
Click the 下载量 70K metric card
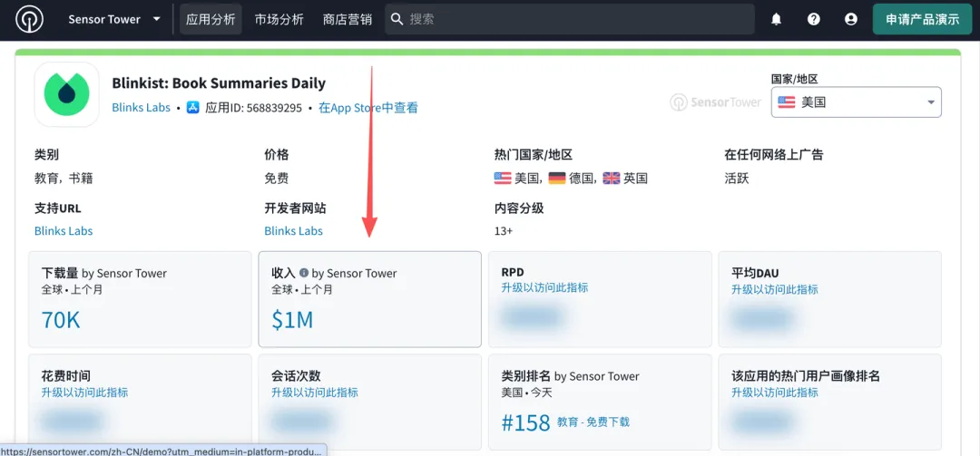pyautogui.click(x=140, y=299)
